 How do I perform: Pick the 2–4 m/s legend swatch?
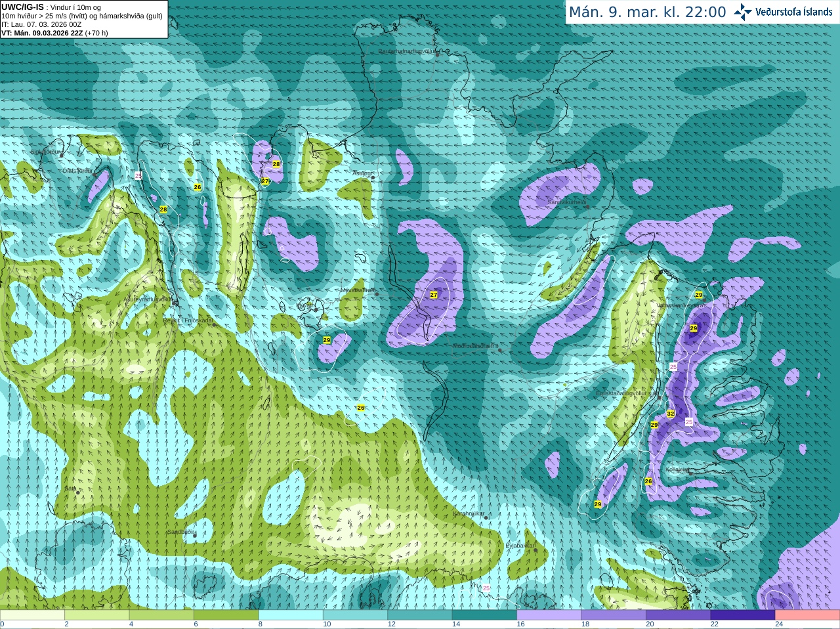pos(97,615)
